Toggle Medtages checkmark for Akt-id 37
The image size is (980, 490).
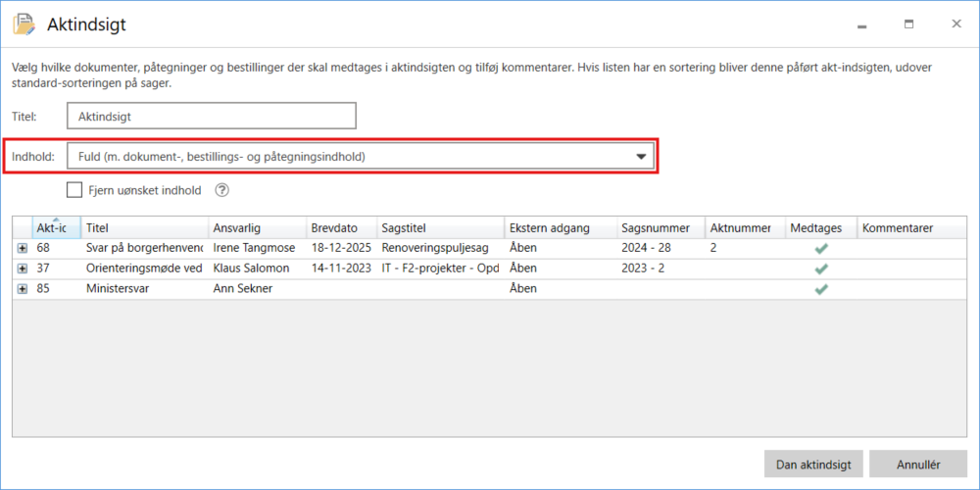(x=821, y=269)
